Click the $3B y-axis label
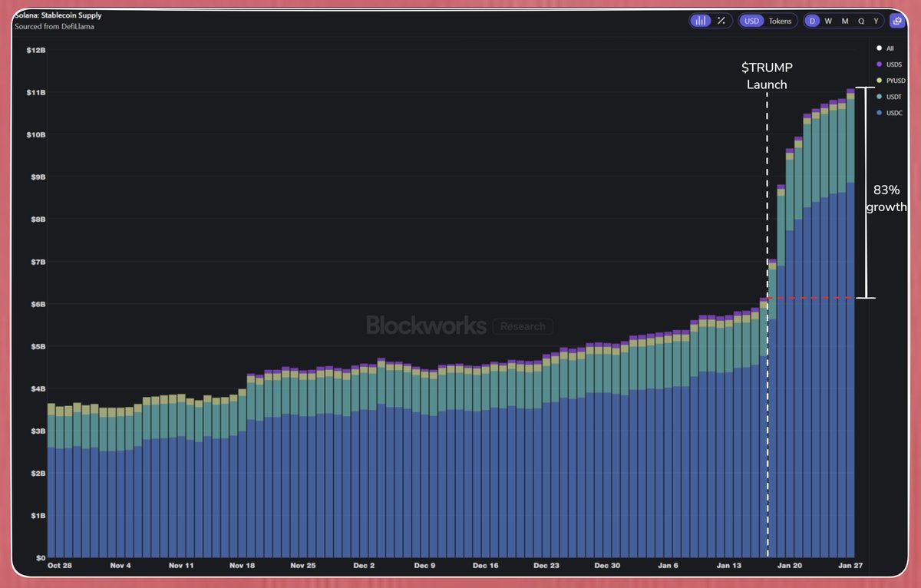Image resolution: width=921 pixels, height=588 pixels. 38,431
